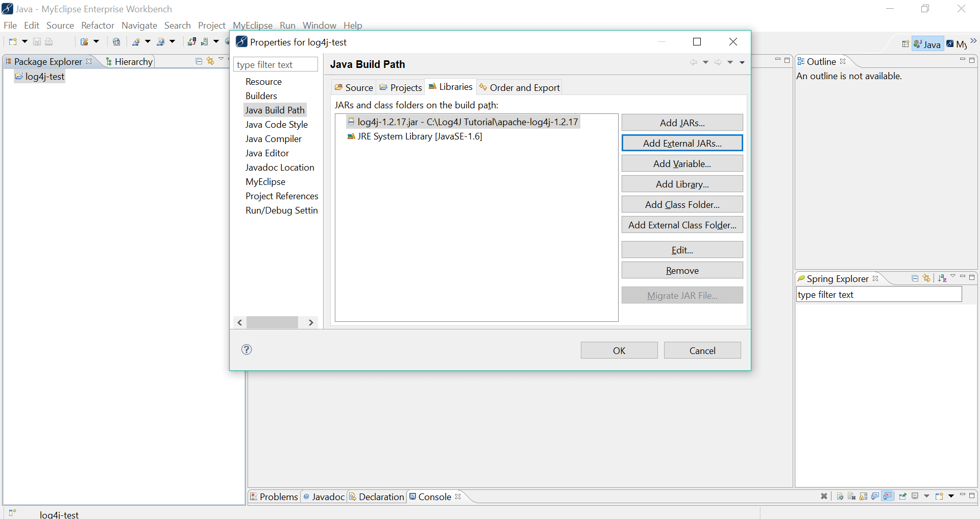Select Java Code Style properties page

click(277, 125)
